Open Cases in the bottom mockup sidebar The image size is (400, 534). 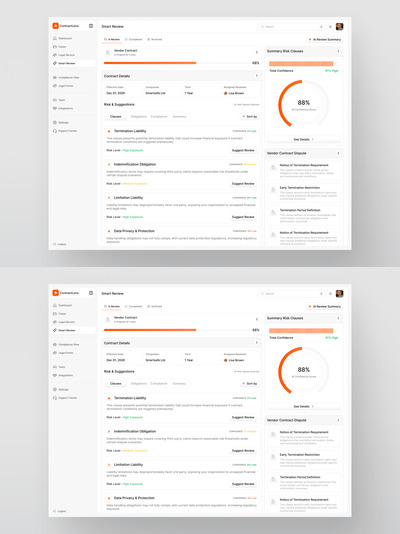[60, 314]
